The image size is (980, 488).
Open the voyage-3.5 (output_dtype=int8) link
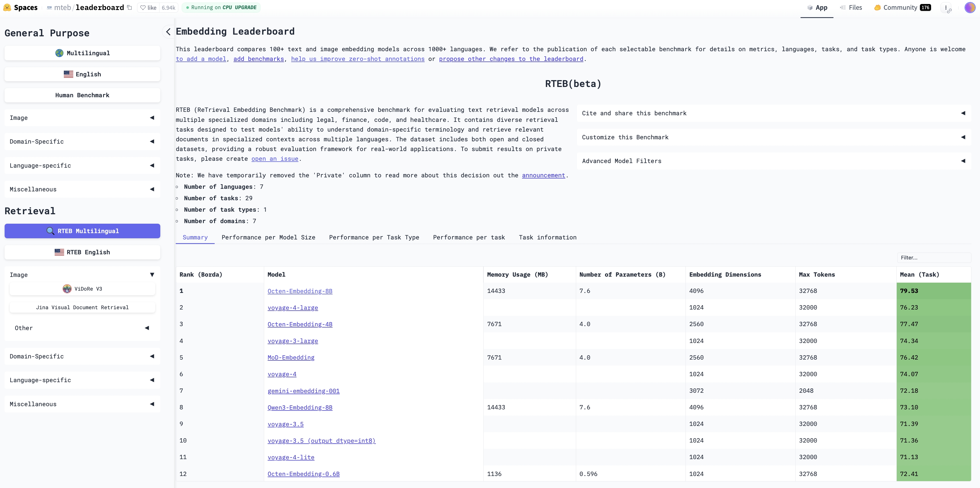click(321, 441)
